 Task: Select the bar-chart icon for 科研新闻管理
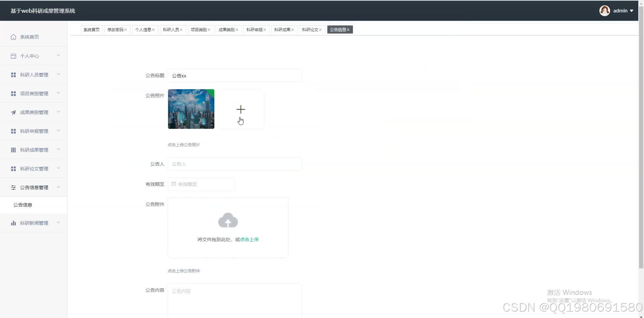pos(13,223)
